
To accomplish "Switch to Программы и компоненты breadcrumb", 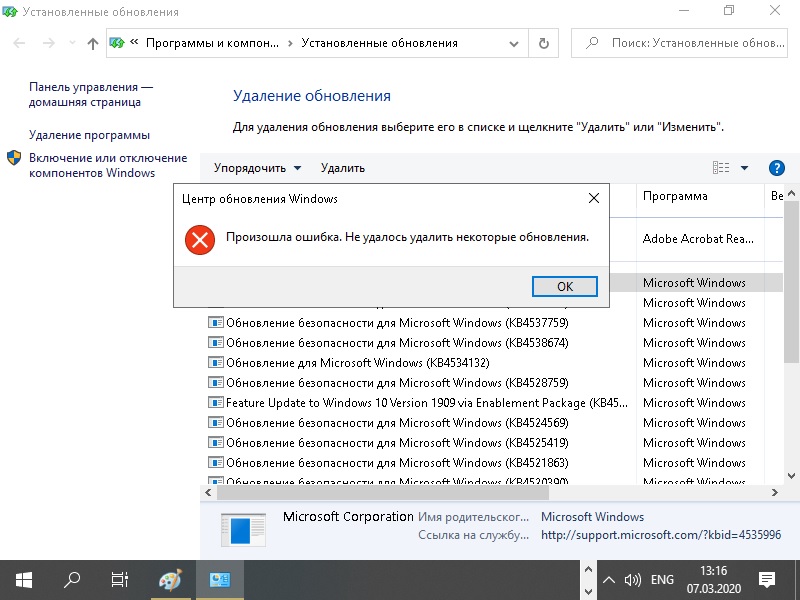I will pos(211,43).
